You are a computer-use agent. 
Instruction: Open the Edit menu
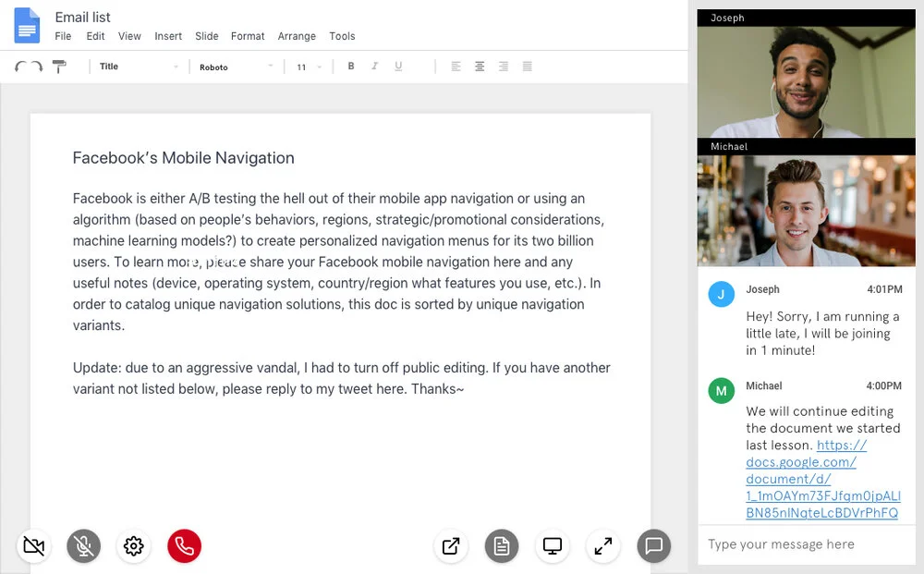pos(95,36)
